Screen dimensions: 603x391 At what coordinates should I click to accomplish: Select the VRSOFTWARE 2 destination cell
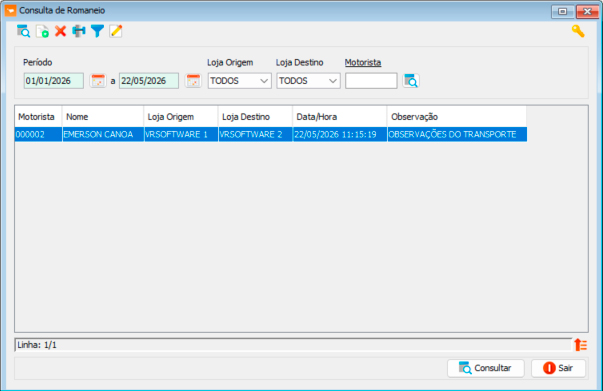coord(255,135)
